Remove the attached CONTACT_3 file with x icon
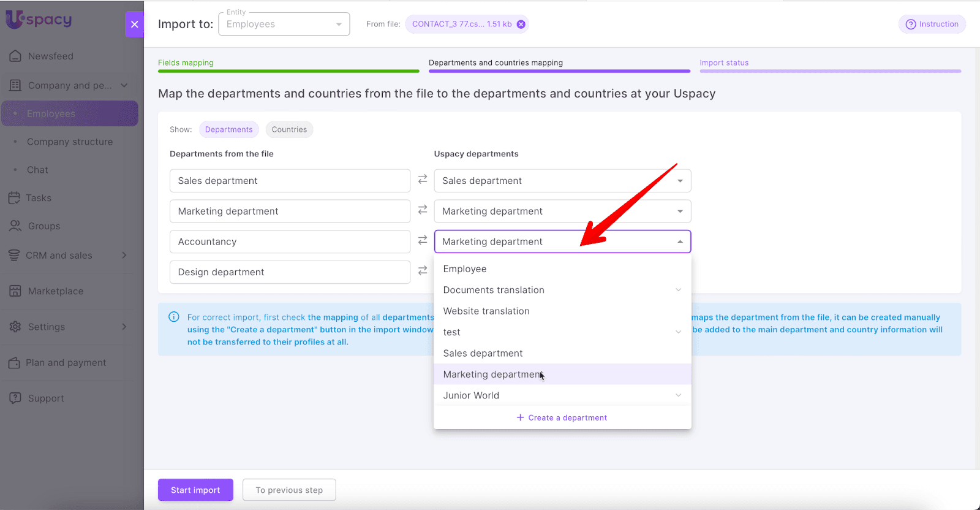This screenshot has width=980, height=510. pos(521,25)
